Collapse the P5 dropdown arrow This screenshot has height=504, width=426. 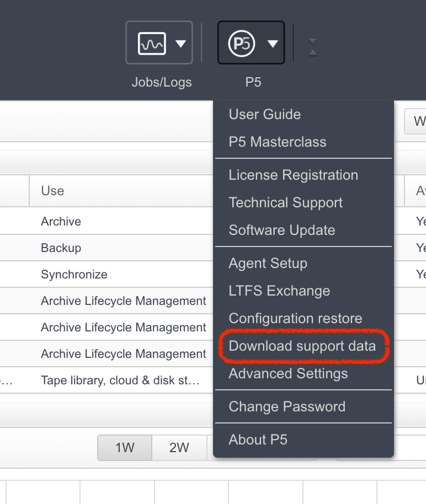273,44
